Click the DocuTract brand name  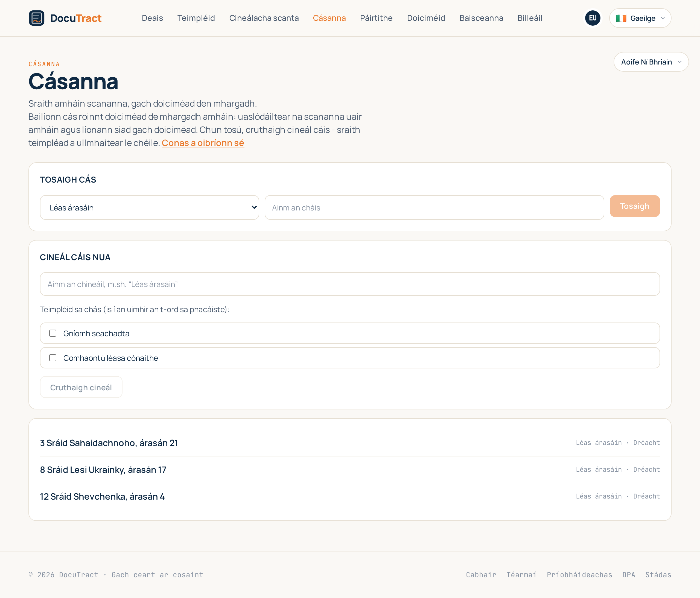pyautogui.click(x=76, y=18)
